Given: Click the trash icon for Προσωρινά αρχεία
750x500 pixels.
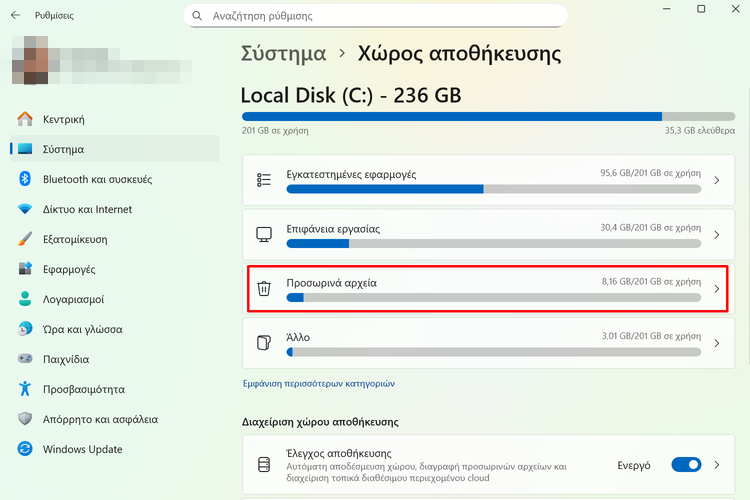Looking at the screenshot, I should pos(264,289).
